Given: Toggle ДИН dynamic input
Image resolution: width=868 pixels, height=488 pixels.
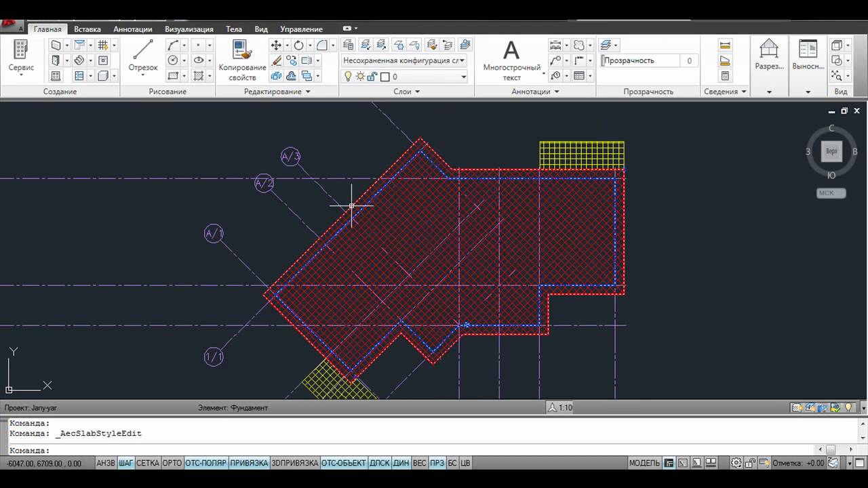Looking at the screenshot, I should point(401,463).
